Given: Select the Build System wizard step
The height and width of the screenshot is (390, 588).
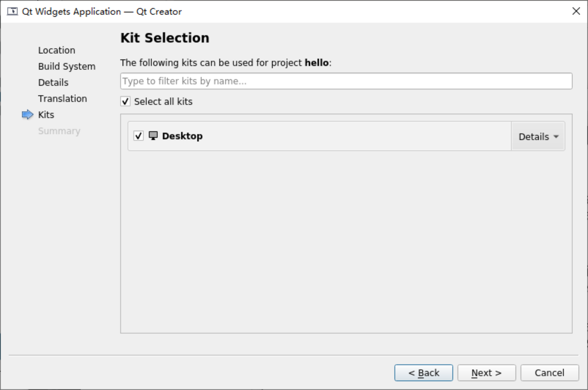Looking at the screenshot, I should 66,66.
